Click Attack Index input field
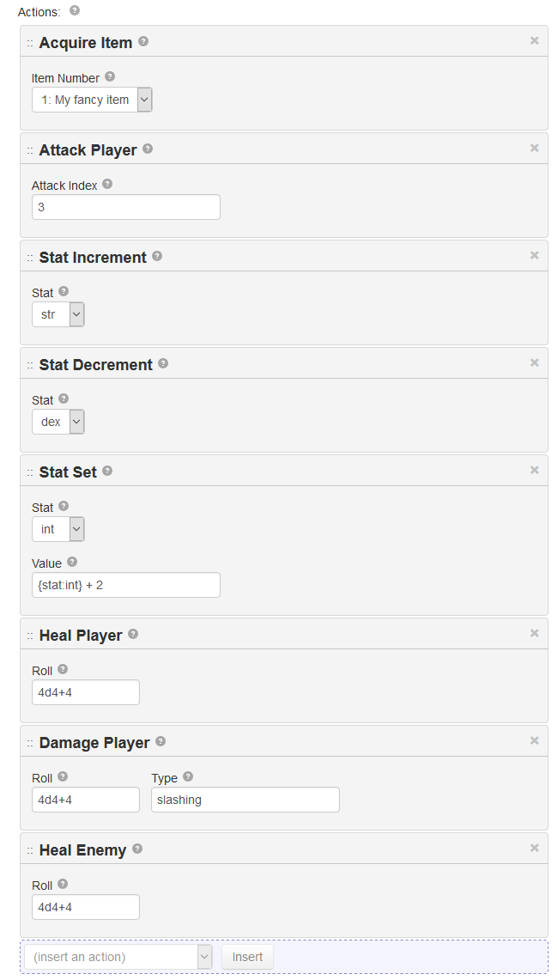This screenshot has height=980, width=558. click(x=125, y=207)
